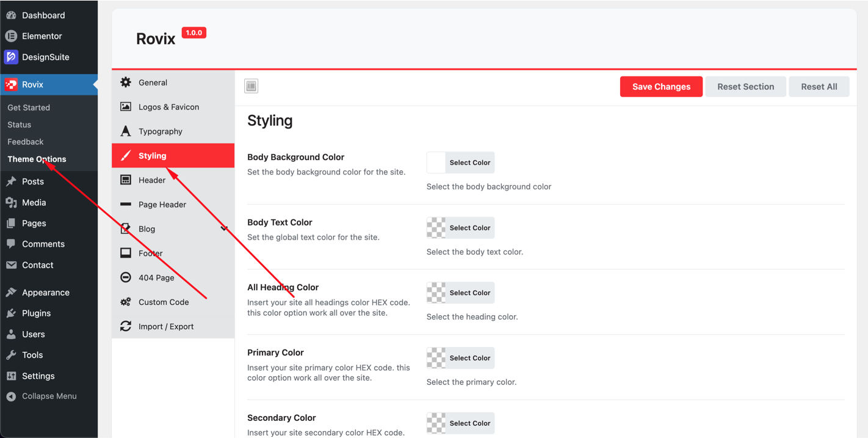The width and height of the screenshot is (868, 438).
Task: Expand the Blog submenu chevron
Action: coord(224,228)
